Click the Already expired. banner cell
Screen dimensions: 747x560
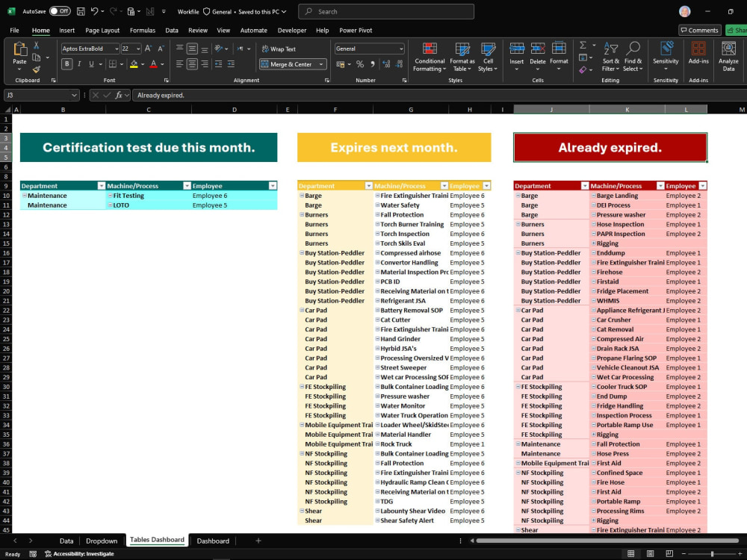(610, 148)
